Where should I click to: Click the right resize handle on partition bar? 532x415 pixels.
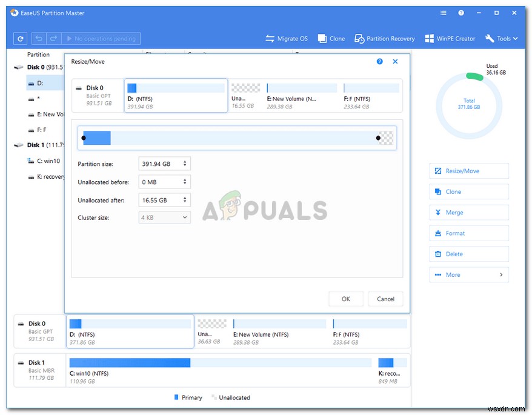pos(378,138)
